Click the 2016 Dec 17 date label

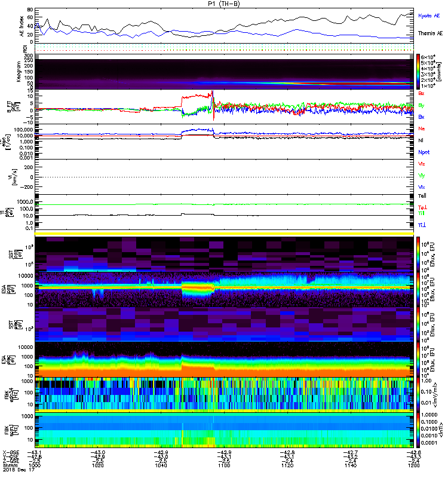(19, 470)
